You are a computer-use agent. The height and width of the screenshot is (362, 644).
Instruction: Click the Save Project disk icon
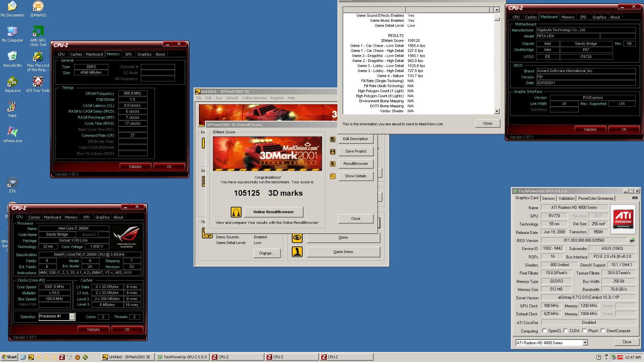point(332,152)
